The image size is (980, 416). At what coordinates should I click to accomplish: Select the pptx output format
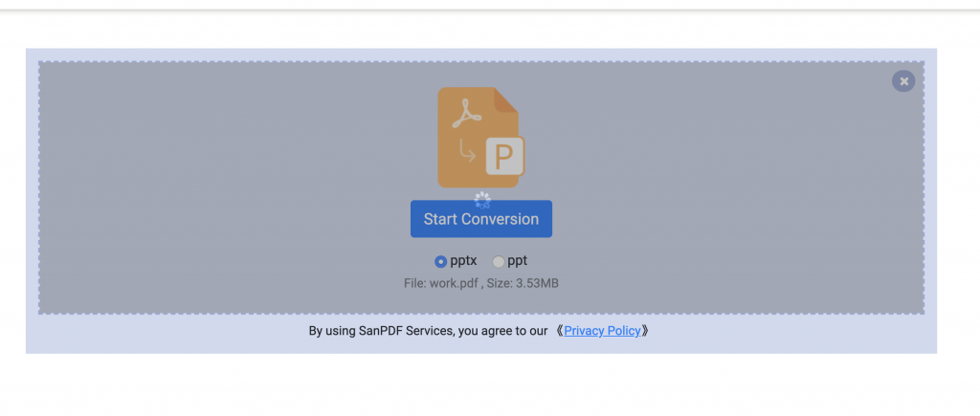tap(440, 261)
